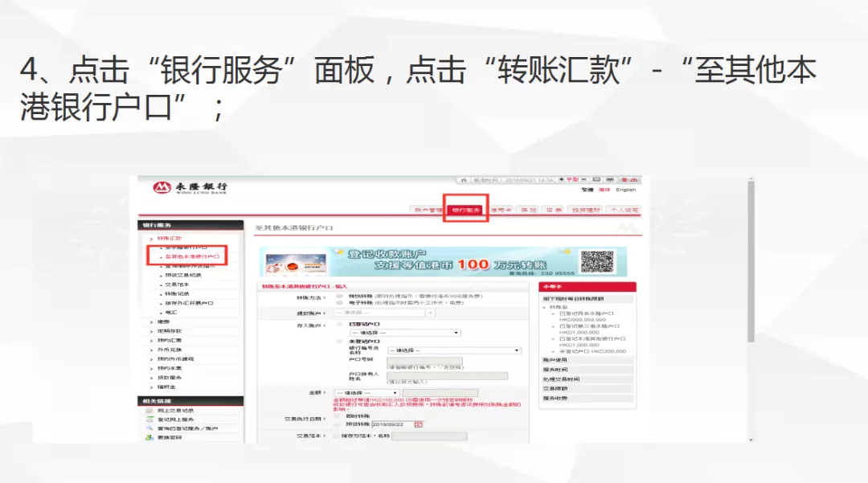Screen dimensions: 868x483
Task: Check the 储存为范本 checkbox
Action: point(336,436)
